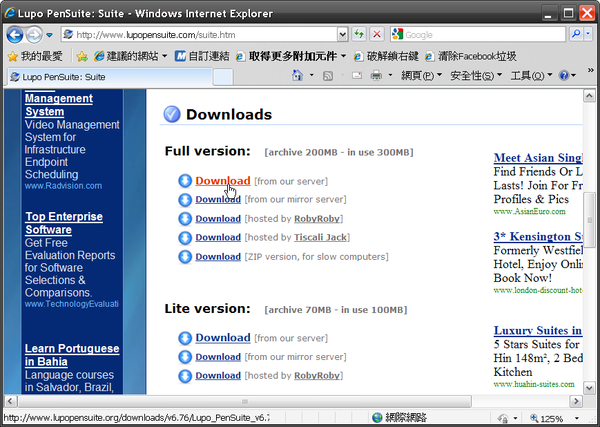
Task: Click the horizontal scrollbar left arrow
Action: [10, 401]
